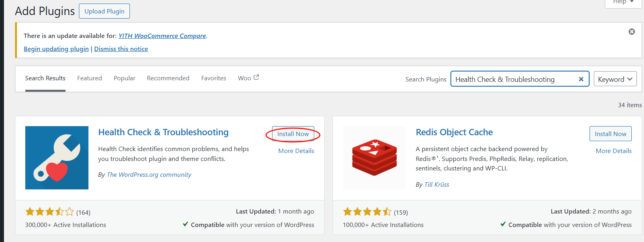View the Favorites tab
Screen dimensions: 644x242
click(214, 78)
